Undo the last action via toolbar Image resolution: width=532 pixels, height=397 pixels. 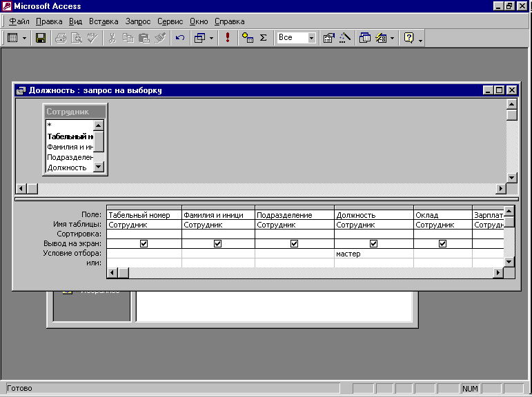(180, 38)
